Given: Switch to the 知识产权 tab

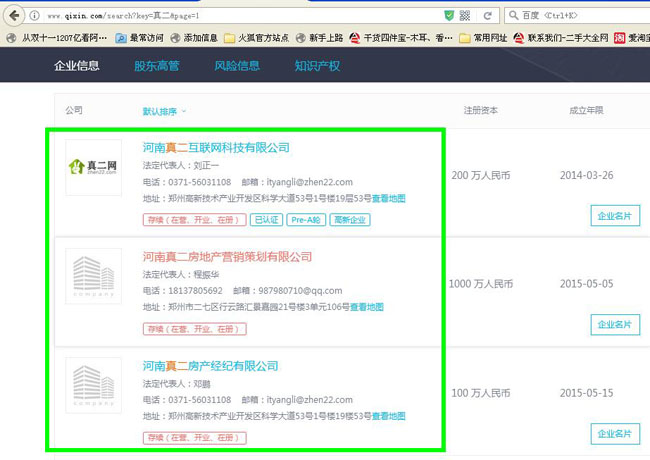Looking at the screenshot, I should pos(317,65).
